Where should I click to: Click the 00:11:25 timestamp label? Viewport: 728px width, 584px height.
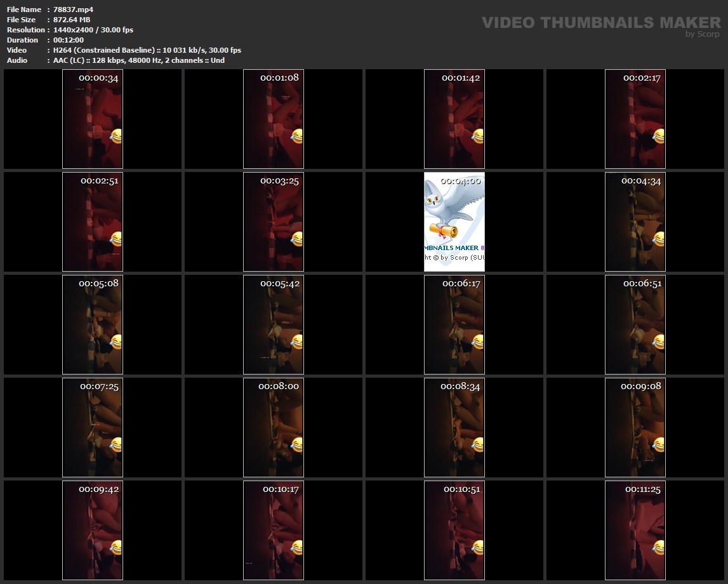[642, 489]
